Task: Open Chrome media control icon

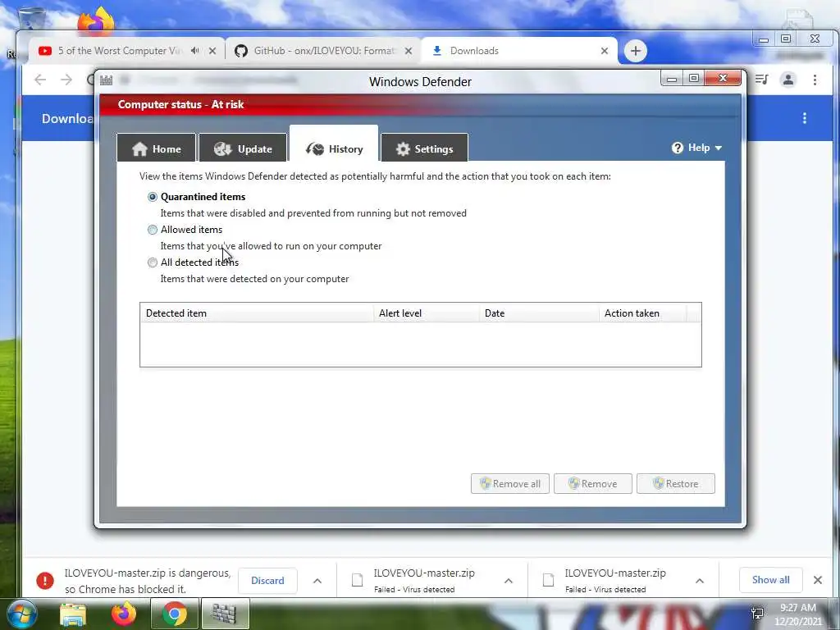Action: pos(761,80)
